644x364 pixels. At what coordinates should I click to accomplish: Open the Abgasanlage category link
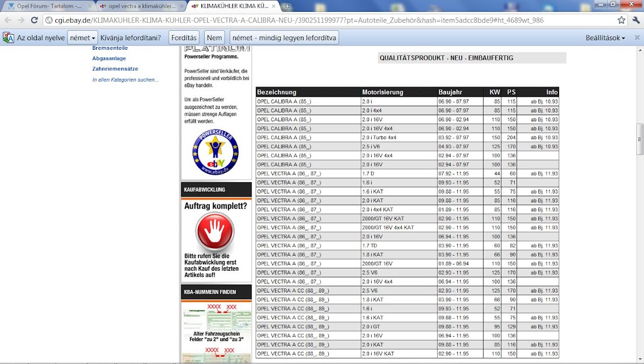coord(109,58)
